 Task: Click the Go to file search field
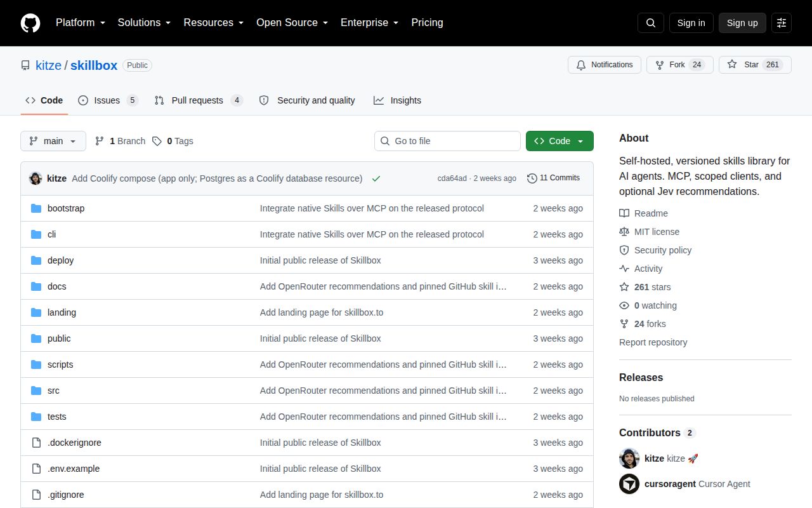[447, 141]
